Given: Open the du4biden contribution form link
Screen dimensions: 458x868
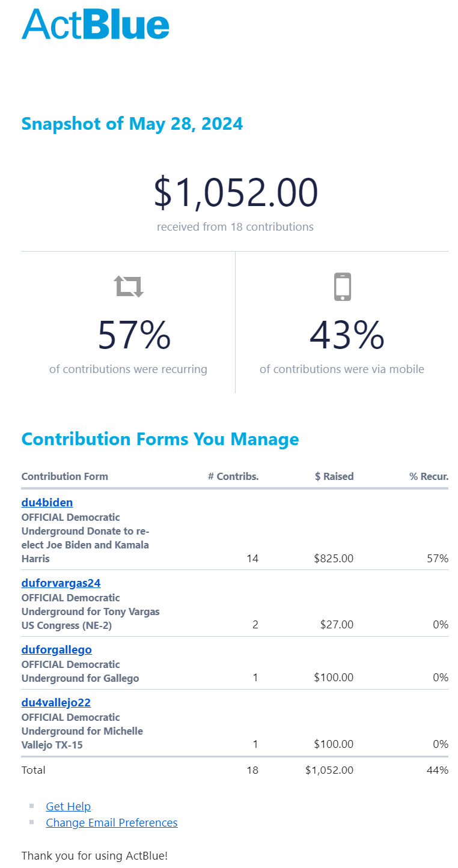Looking at the screenshot, I should coord(47,503).
